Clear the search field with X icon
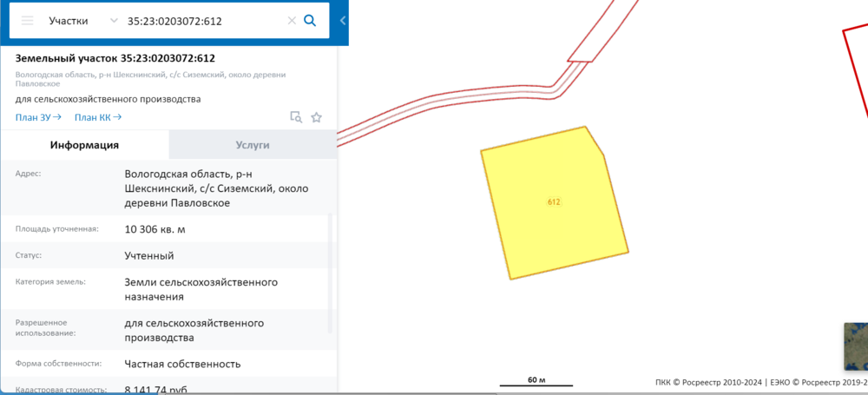The image size is (868, 395). point(290,20)
